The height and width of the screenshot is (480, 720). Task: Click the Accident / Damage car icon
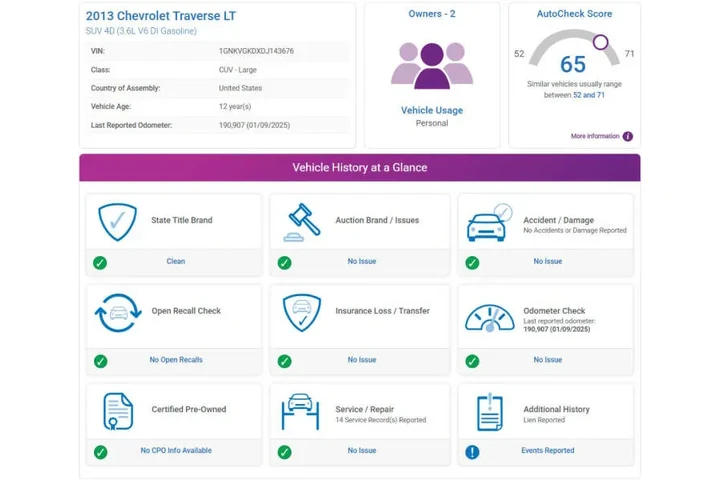[489, 223]
